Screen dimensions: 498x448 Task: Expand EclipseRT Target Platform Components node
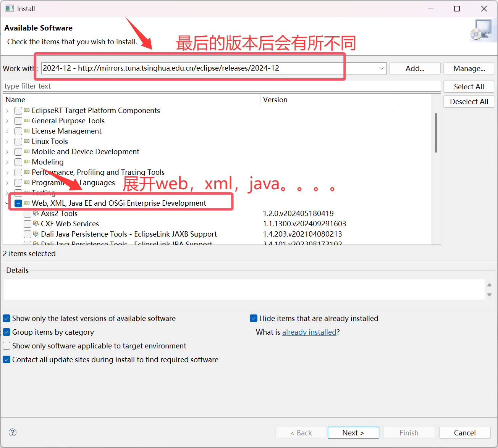(7, 111)
